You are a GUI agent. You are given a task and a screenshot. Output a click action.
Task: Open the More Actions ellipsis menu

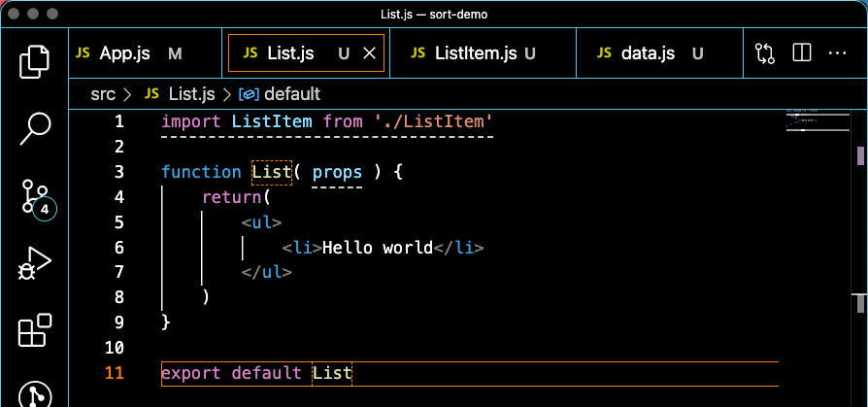pos(838,53)
